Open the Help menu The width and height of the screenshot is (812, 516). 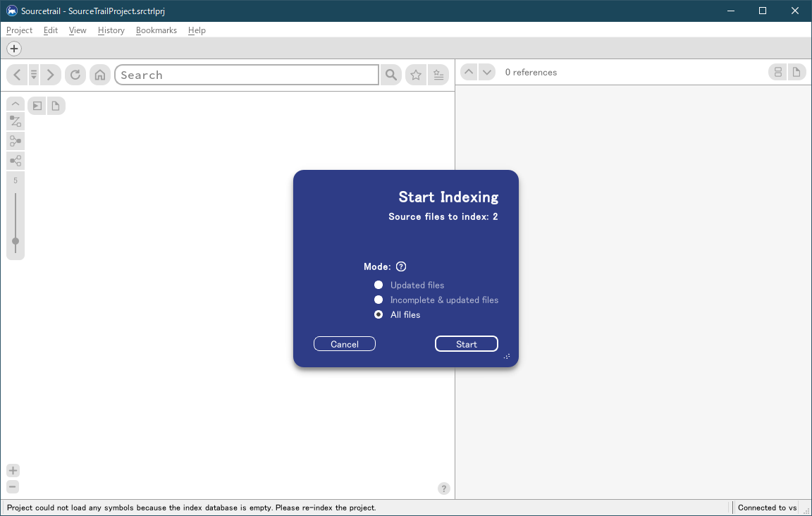click(x=197, y=30)
